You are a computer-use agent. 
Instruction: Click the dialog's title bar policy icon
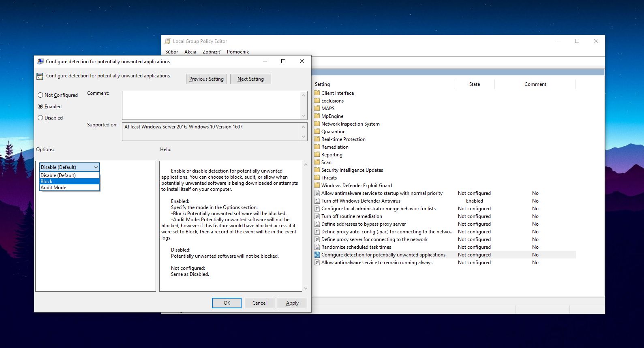(40, 62)
